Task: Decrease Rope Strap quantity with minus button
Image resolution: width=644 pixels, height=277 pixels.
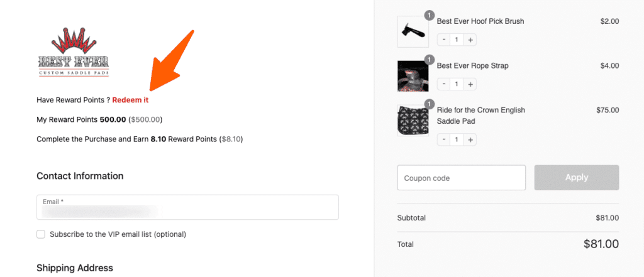Action: [444, 84]
